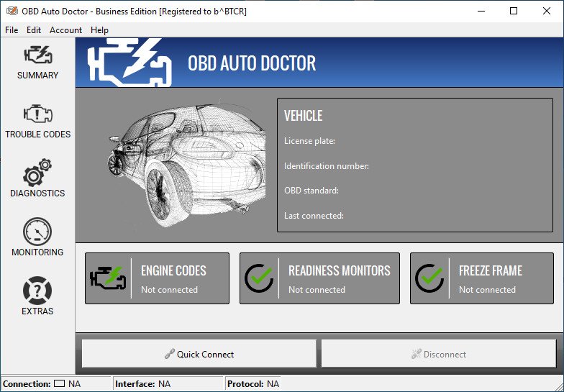Click the Vehicle information panel
This screenshot has height=392, width=564.
tap(415, 165)
